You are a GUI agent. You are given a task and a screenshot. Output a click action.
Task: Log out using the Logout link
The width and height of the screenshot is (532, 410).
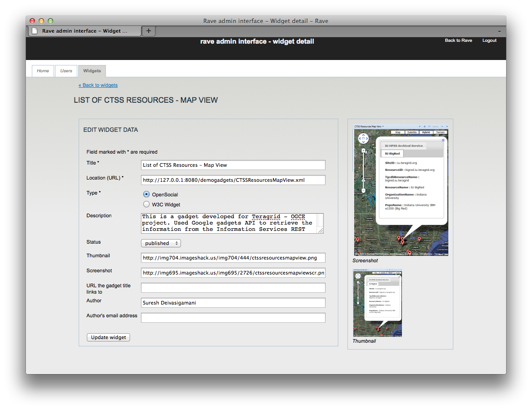(x=489, y=40)
